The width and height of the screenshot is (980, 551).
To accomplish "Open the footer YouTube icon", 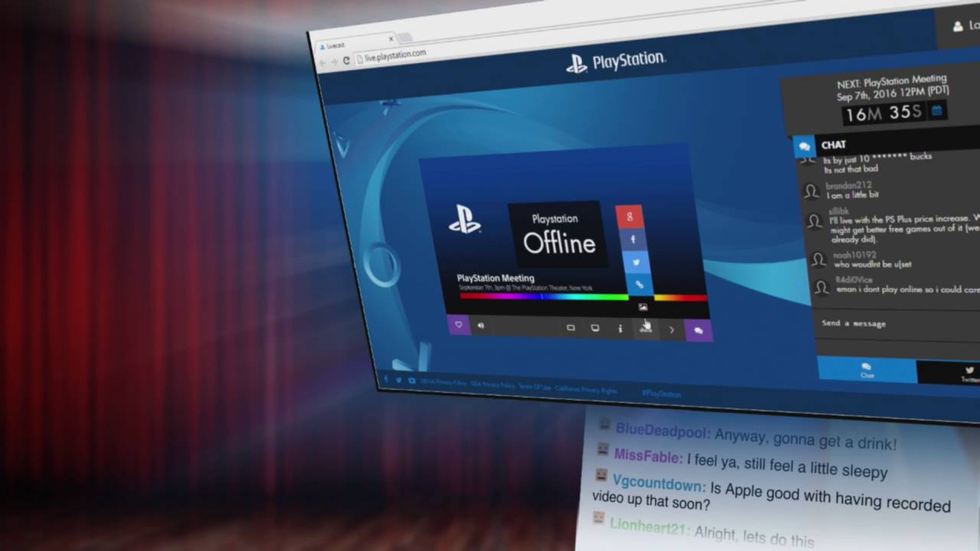I will click(x=412, y=380).
